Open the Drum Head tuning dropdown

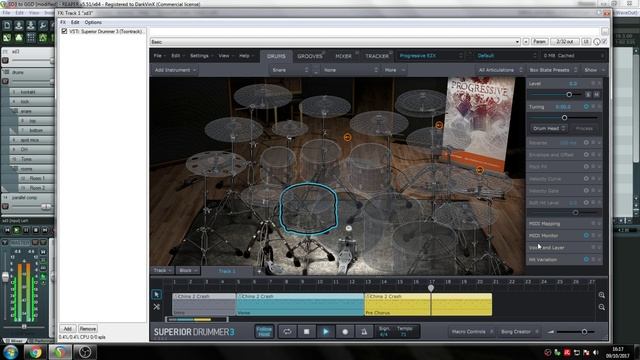[549, 128]
